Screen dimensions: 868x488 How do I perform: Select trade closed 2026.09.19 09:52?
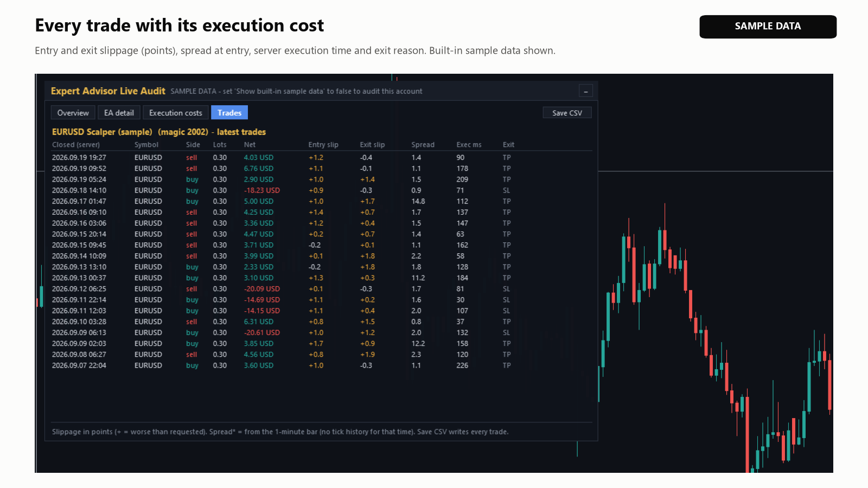[x=321, y=169]
